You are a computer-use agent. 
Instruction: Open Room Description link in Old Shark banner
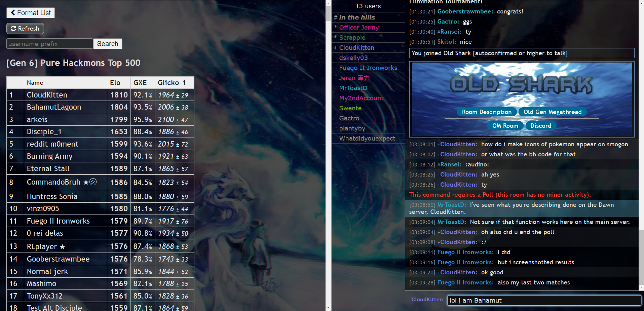pyautogui.click(x=487, y=112)
